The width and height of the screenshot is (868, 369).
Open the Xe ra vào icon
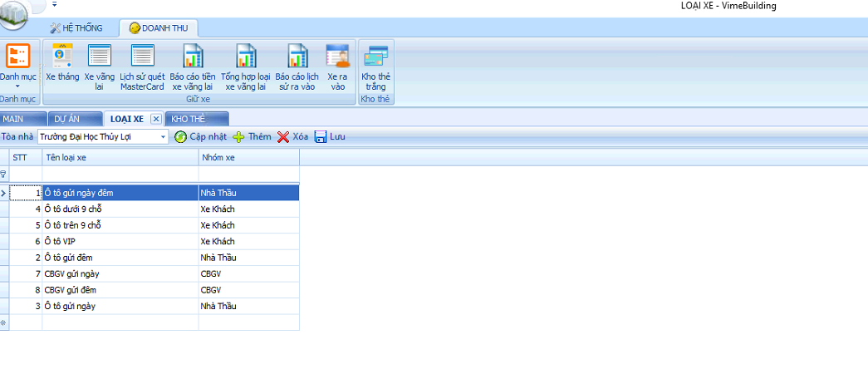tap(337, 66)
